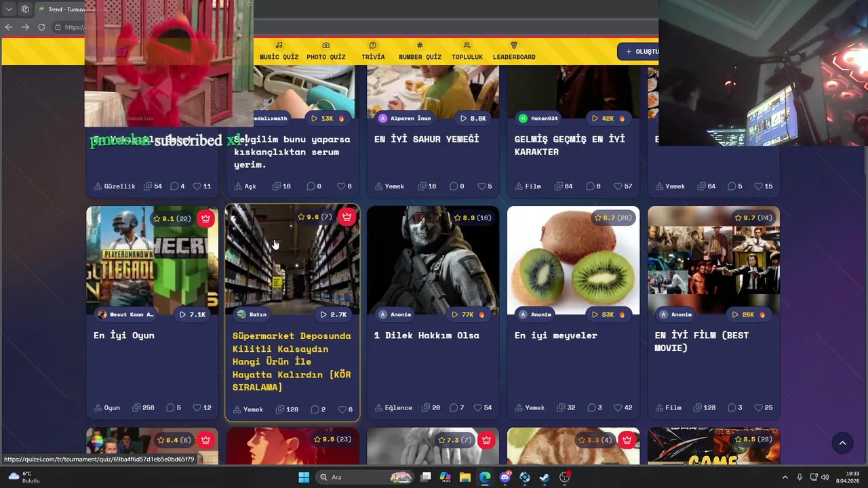Reload the current page
Image resolution: width=868 pixels, height=488 pixels.
point(41,27)
